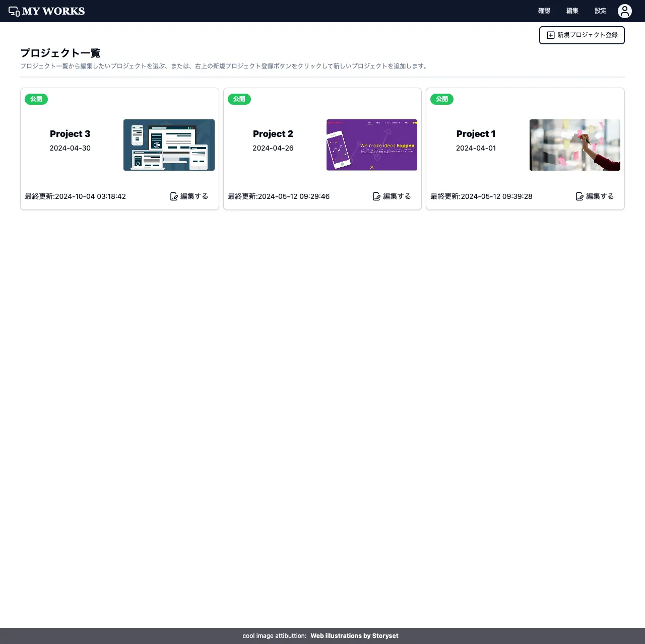Open the 確認 menu item

click(x=544, y=11)
